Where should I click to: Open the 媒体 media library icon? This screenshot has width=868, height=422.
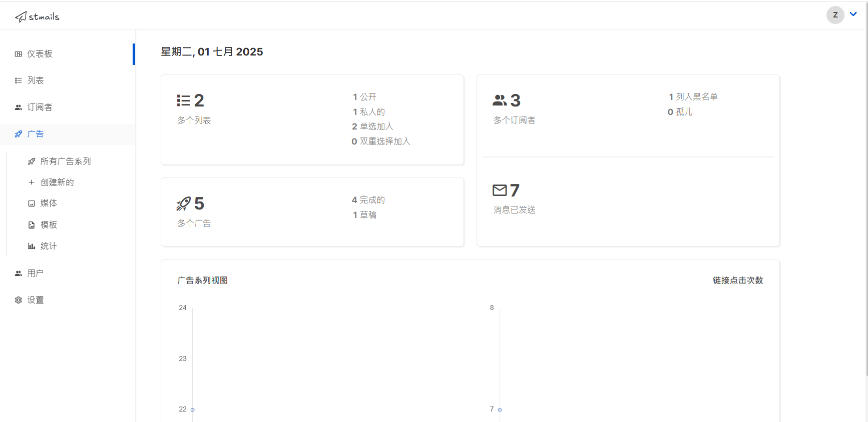pyautogui.click(x=32, y=203)
